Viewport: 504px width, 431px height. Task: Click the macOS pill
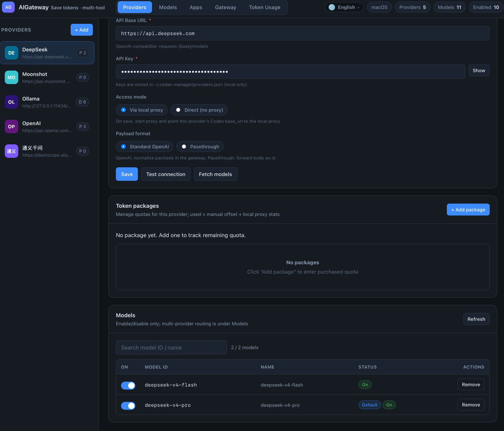pos(379,7)
